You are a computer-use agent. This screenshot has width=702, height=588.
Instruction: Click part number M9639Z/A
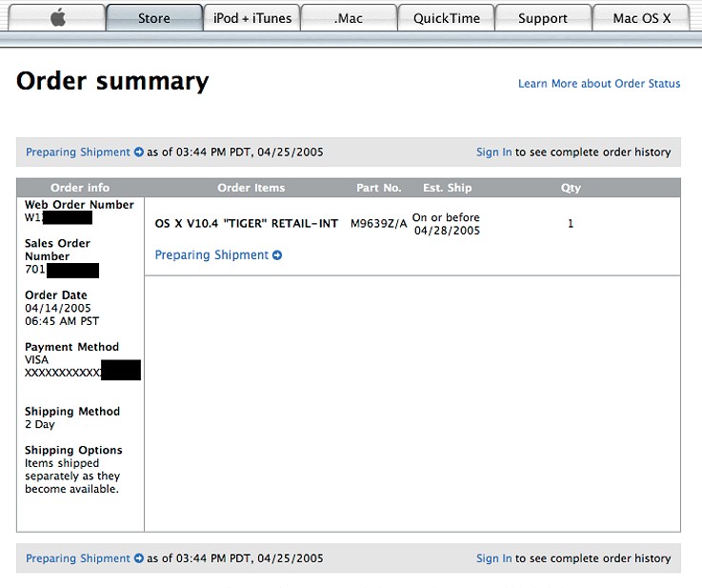coord(379,223)
